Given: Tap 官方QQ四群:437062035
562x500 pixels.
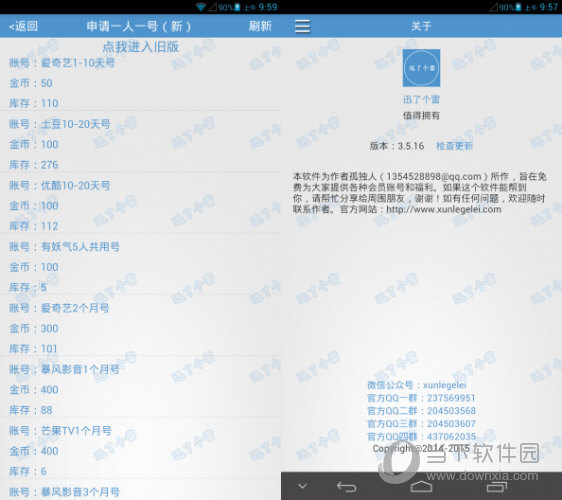Looking at the screenshot, I should pyautogui.click(x=421, y=437).
